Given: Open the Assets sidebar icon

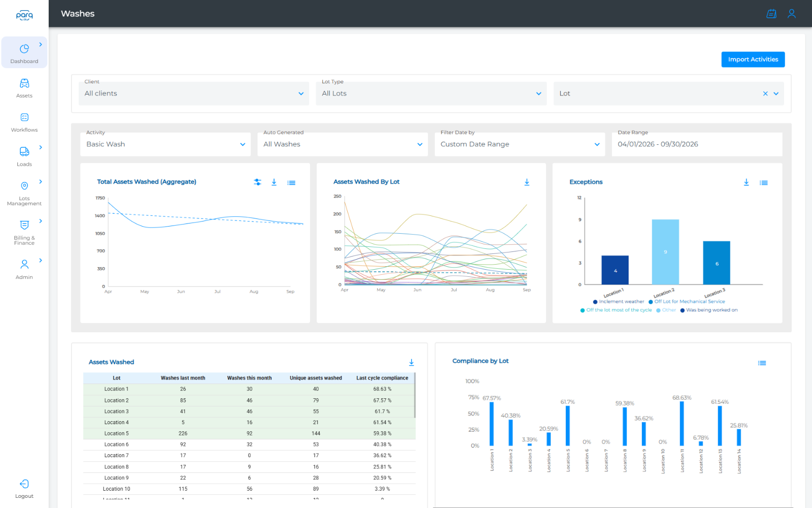Looking at the screenshot, I should pyautogui.click(x=24, y=83).
